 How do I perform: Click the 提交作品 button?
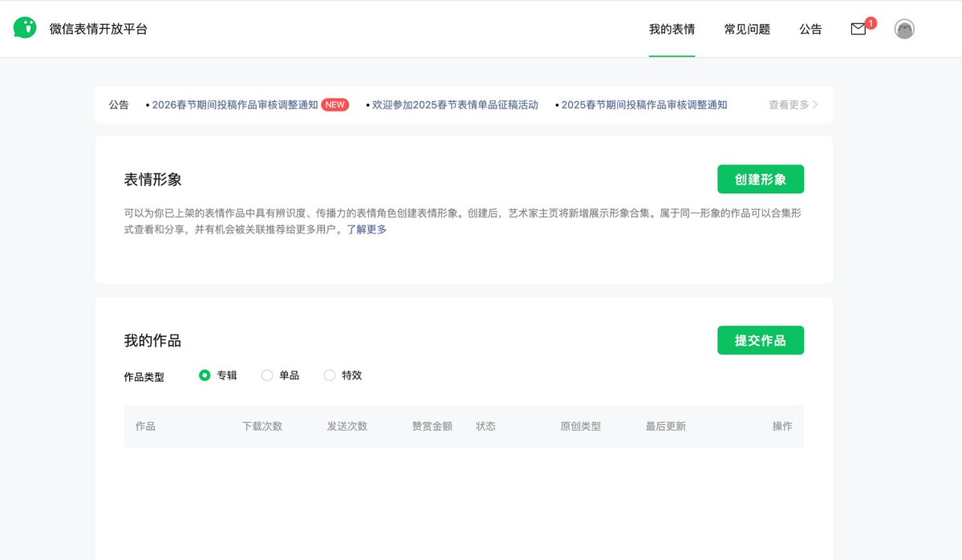pyautogui.click(x=760, y=340)
